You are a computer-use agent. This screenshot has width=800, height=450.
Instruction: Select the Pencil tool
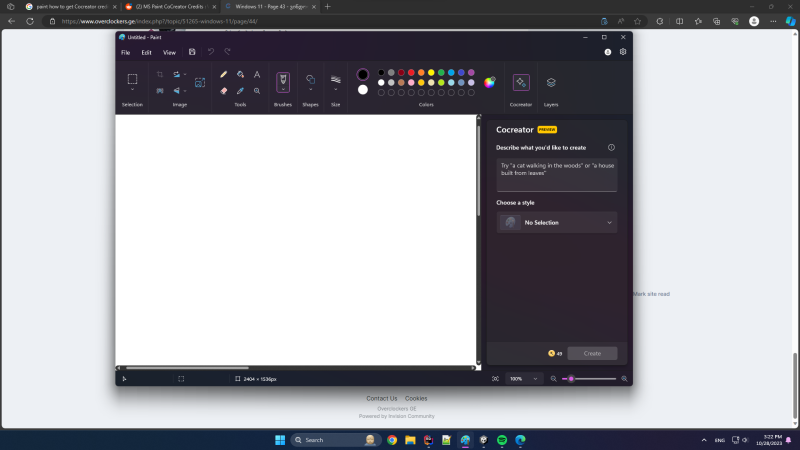(x=224, y=74)
